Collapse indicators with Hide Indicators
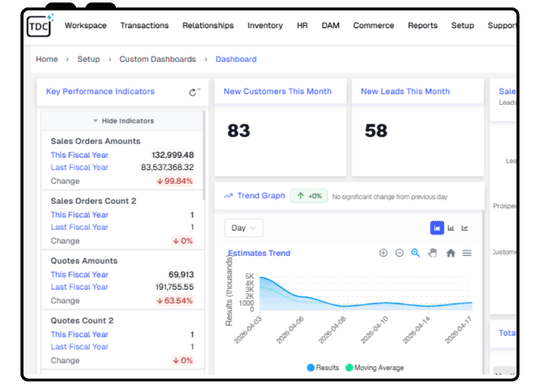 tap(123, 121)
